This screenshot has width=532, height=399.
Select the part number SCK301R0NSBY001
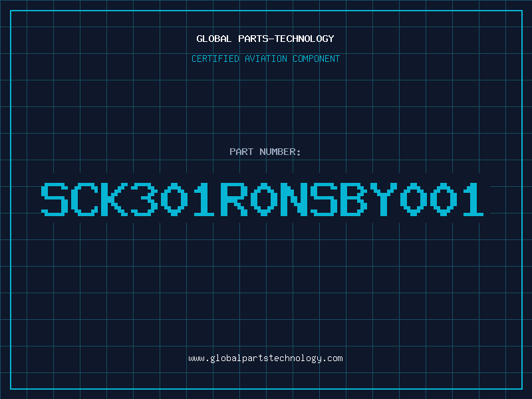[x=262, y=199]
